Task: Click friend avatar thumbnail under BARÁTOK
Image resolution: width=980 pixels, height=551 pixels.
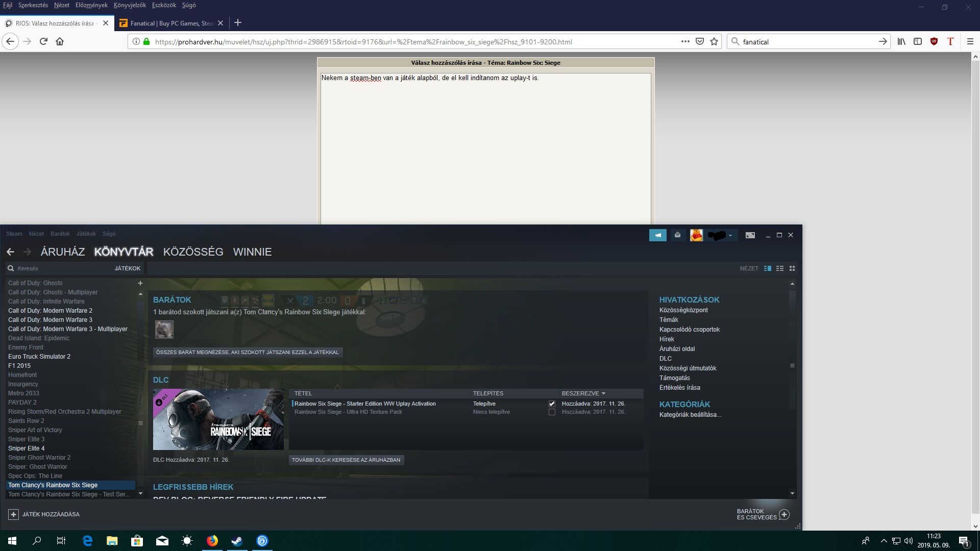Action: (x=164, y=330)
